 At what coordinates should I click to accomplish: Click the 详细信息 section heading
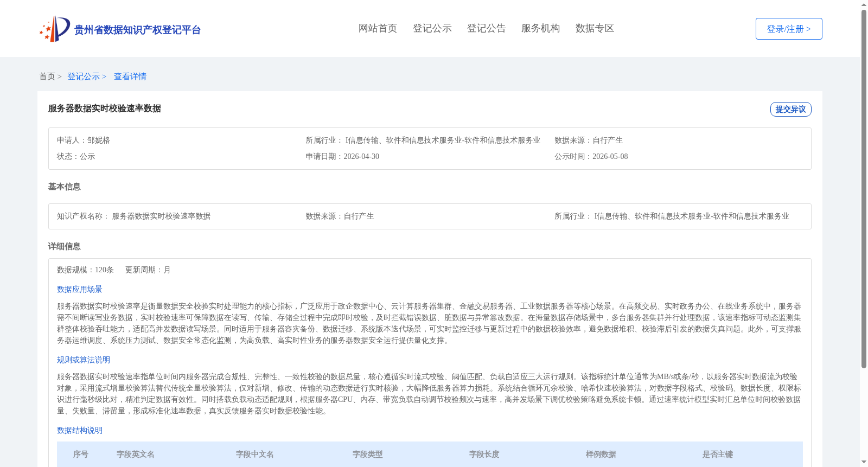point(64,246)
